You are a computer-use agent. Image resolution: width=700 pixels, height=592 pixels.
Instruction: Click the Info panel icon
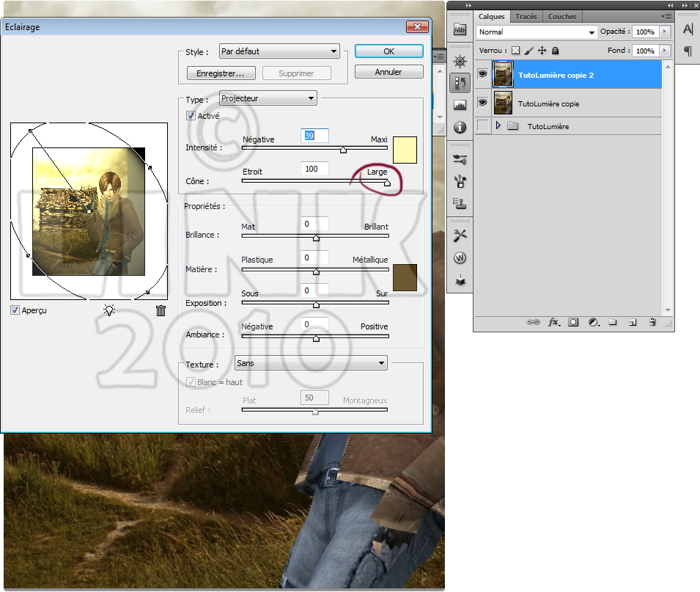[460, 128]
